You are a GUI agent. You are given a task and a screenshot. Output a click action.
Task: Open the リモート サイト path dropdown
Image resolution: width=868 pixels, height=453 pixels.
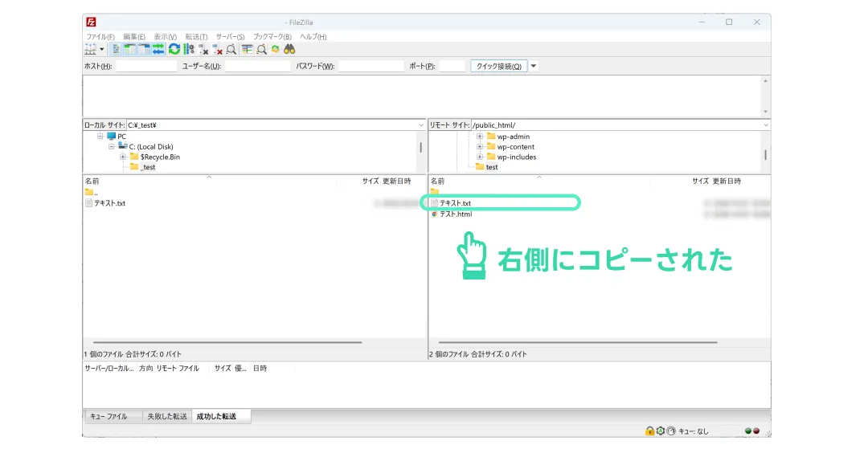point(766,125)
